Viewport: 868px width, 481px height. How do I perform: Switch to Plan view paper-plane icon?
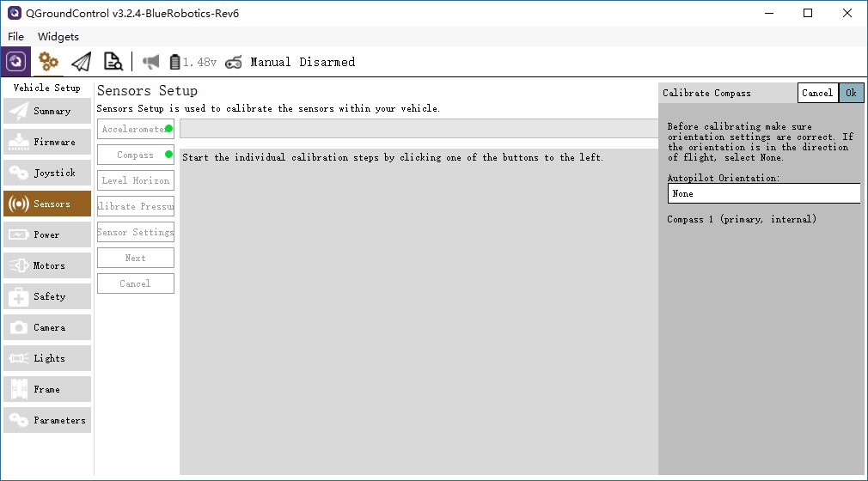pos(81,62)
